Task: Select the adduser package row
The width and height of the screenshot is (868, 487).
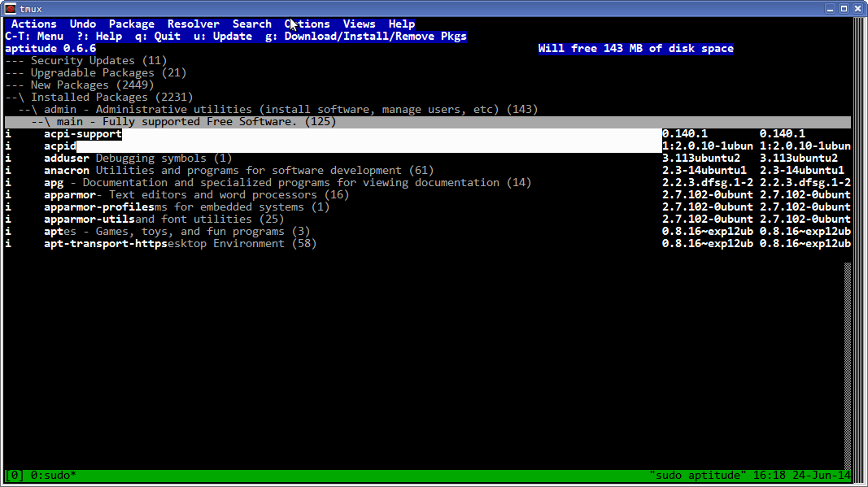Action: (x=427, y=158)
